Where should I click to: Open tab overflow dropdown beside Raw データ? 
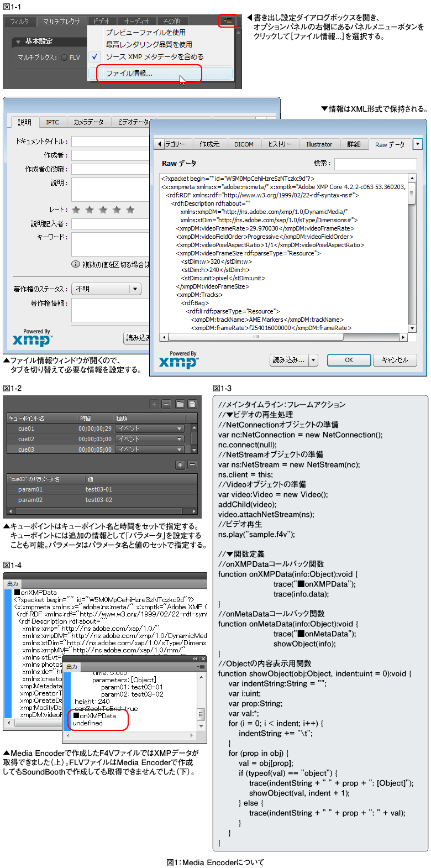pos(418,144)
